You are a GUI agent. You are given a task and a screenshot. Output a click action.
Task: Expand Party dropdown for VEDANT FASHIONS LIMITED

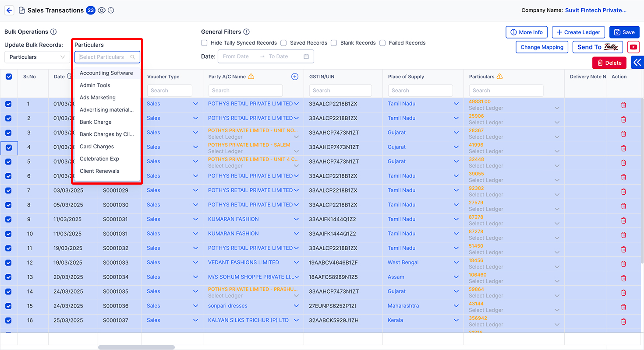[x=297, y=262]
